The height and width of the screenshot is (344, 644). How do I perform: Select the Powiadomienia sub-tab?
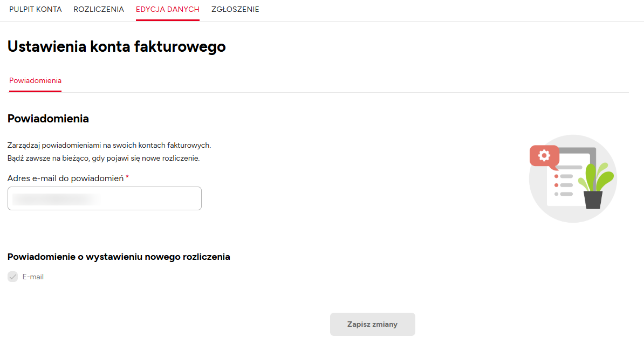[35, 80]
